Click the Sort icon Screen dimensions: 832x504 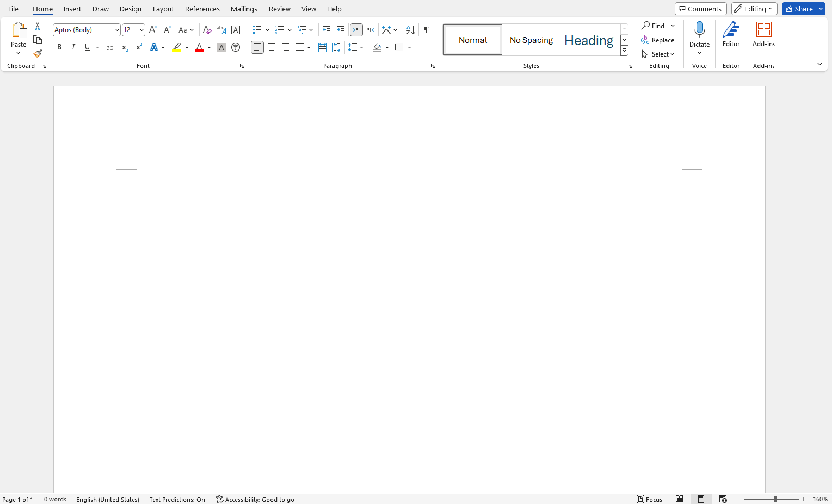[410, 30]
